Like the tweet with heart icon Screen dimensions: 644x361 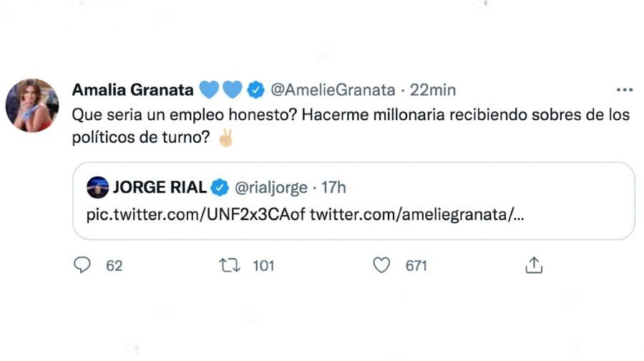point(382,265)
